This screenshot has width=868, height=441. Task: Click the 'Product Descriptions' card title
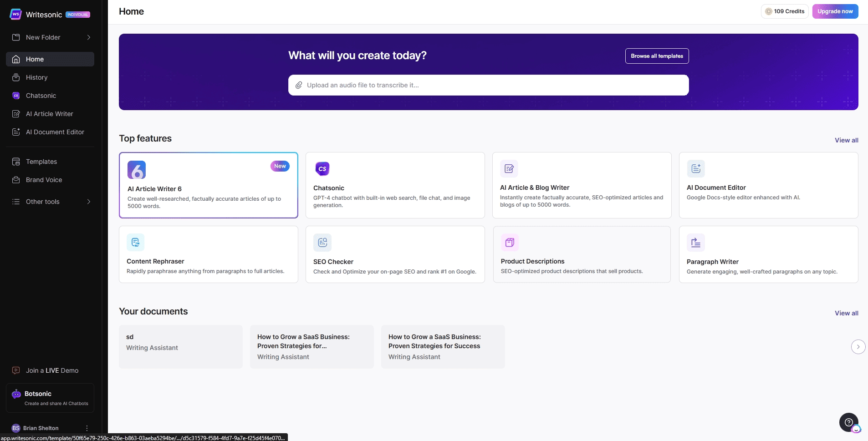coord(532,261)
